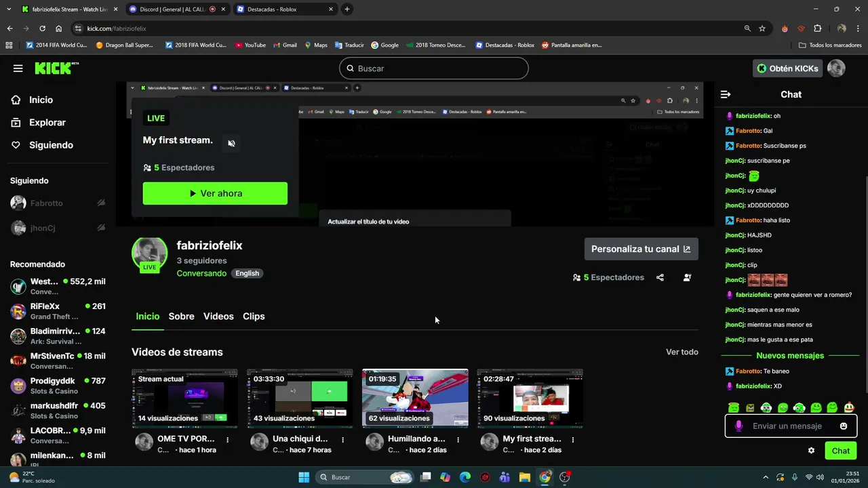Open recommended channel MrStivenTc
The width and height of the screenshot is (868, 488).
coord(58,361)
